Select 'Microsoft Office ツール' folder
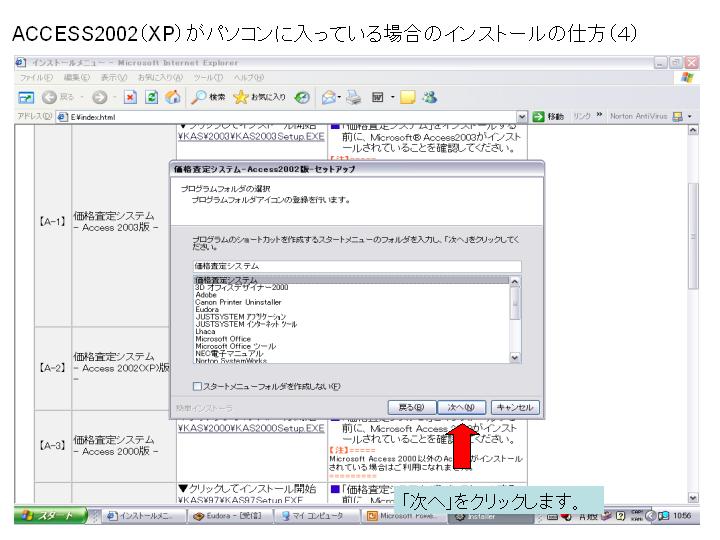This screenshot has height=540, width=720. coord(351,346)
